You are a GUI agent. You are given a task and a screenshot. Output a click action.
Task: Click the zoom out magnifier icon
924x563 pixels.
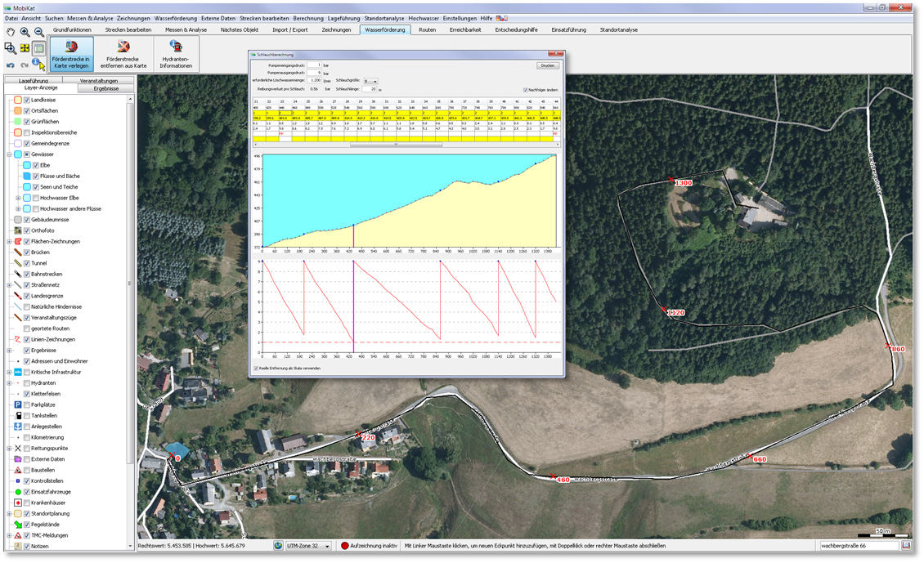point(38,32)
